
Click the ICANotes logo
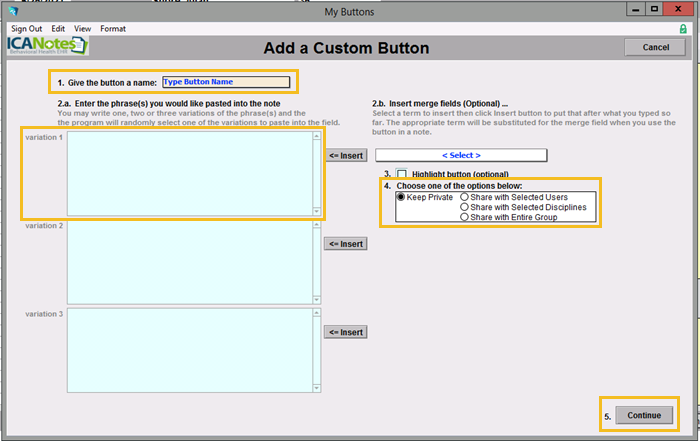tap(46, 46)
